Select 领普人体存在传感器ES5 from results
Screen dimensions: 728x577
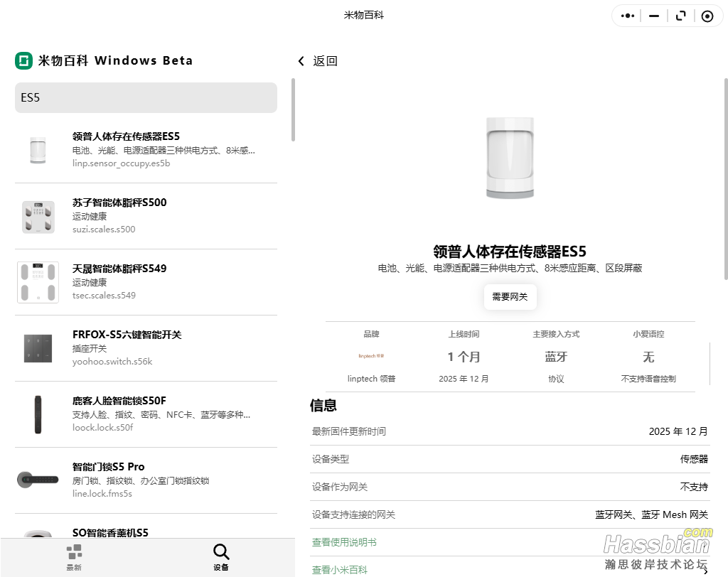coord(146,149)
